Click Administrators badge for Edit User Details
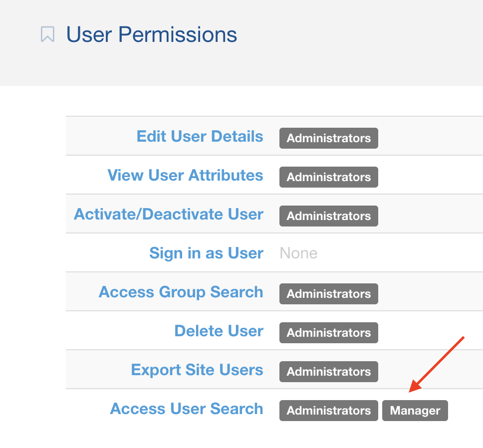The image size is (483, 448). click(x=329, y=138)
